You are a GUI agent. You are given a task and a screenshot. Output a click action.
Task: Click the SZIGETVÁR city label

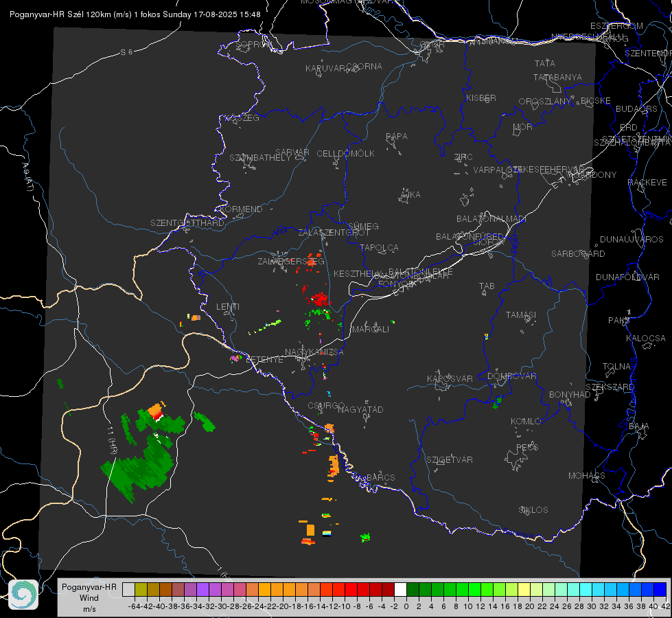(x=450, y=460)
